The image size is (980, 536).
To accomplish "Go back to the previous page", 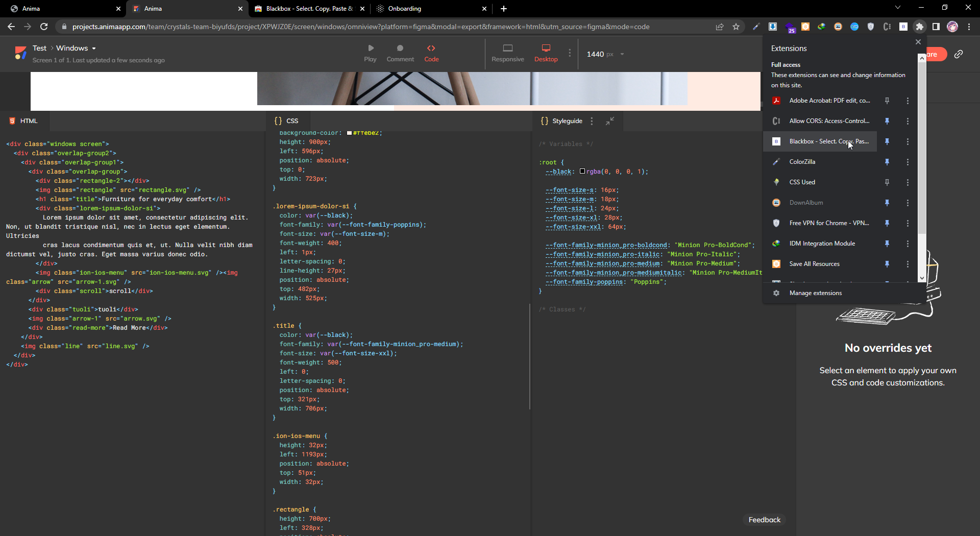I will click(11, 27).
